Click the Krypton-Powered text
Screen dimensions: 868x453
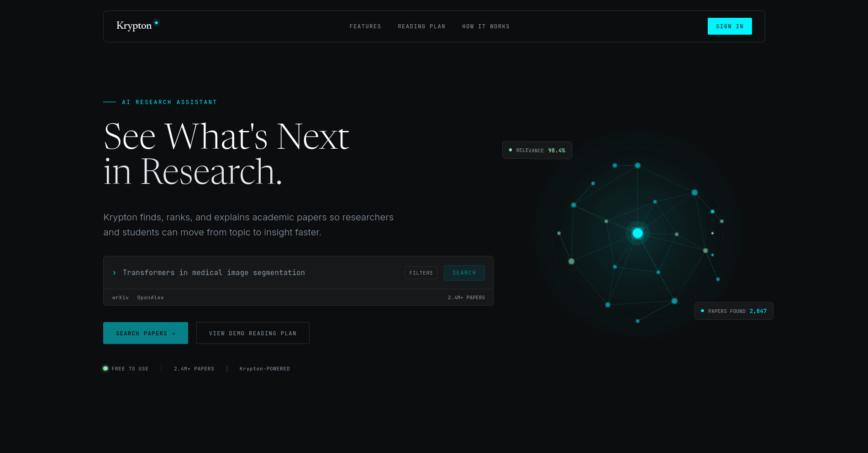coord(265,369)
